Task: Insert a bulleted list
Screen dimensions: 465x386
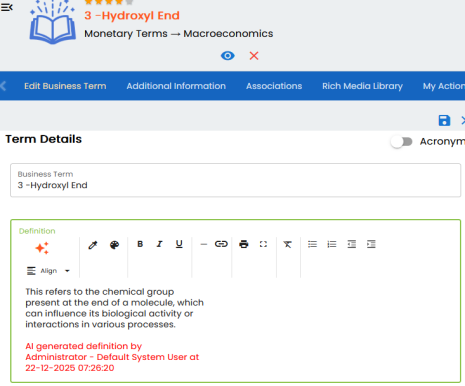Action: [312, 244]
